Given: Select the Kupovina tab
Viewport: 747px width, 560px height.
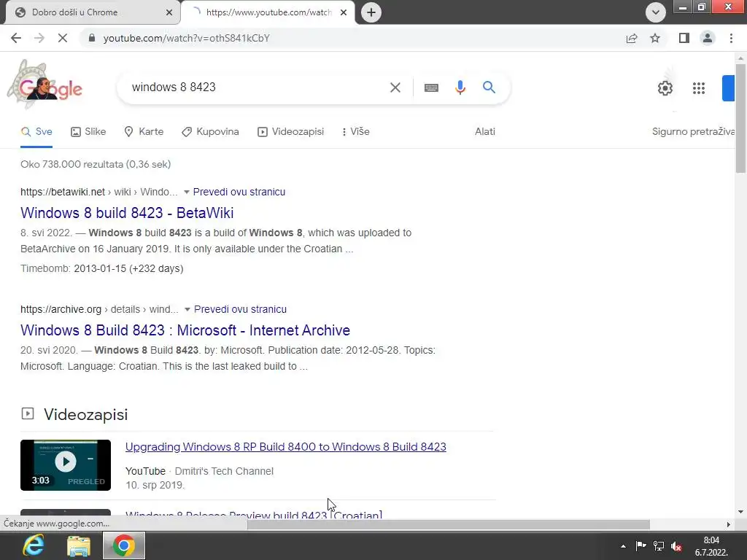Looking at the screenshot, I should click(210, 132).
